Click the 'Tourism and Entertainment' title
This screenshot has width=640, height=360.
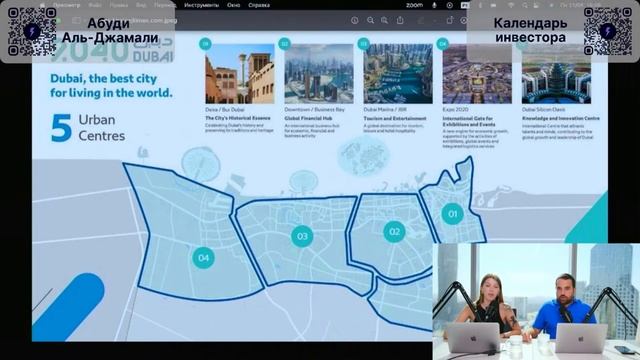click(x=395, y=118)
